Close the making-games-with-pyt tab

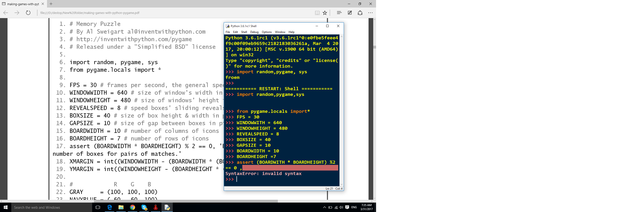click(43, 4)
